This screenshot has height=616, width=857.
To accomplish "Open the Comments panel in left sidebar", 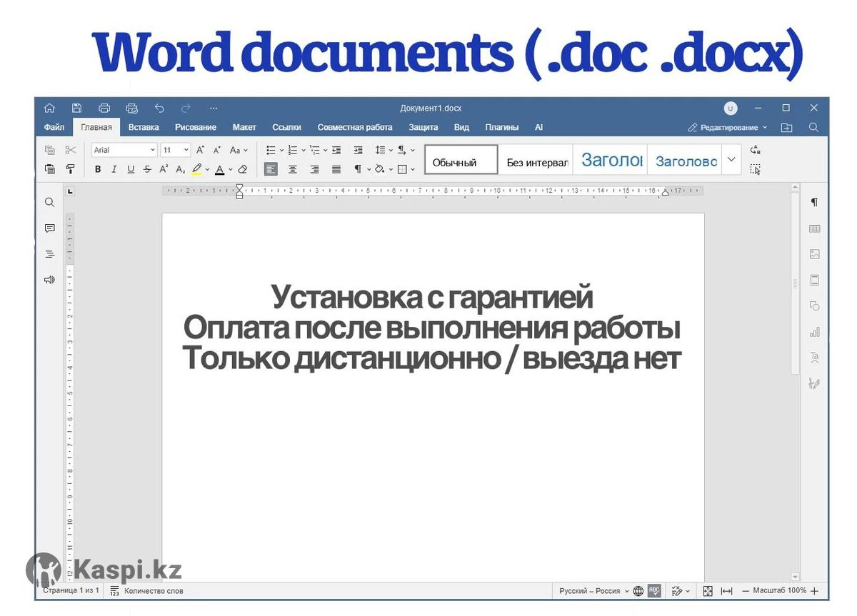I will tap(49, 228).
